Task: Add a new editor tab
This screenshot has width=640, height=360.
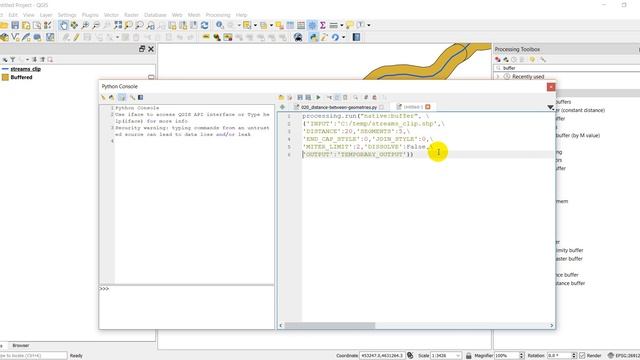Action: coord(282,107)
